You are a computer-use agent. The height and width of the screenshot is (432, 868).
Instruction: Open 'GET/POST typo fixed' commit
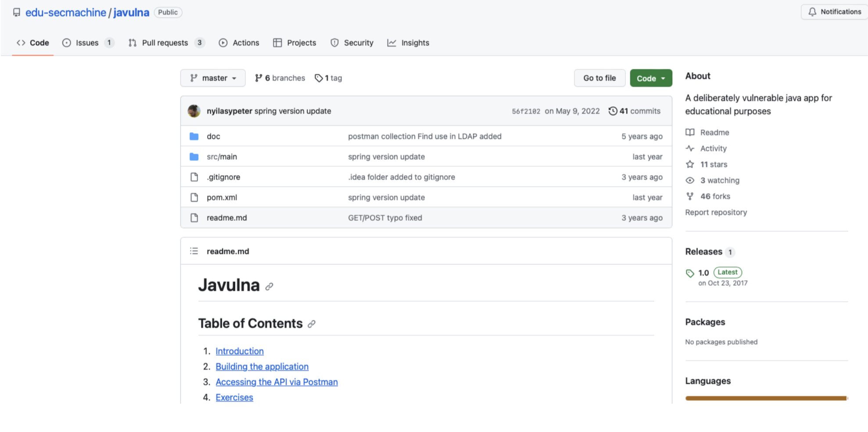pyautogui.click(x=385, y=217)
